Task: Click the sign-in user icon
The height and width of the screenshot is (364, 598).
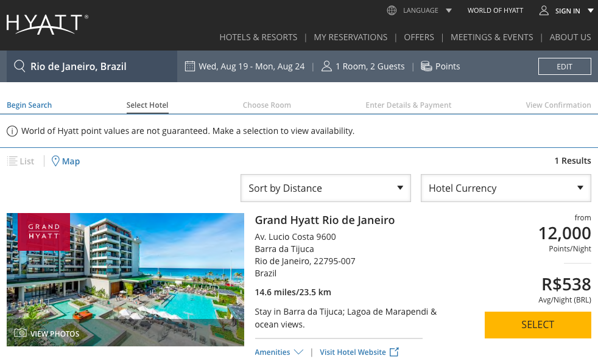Action: (x=544, y=10)
